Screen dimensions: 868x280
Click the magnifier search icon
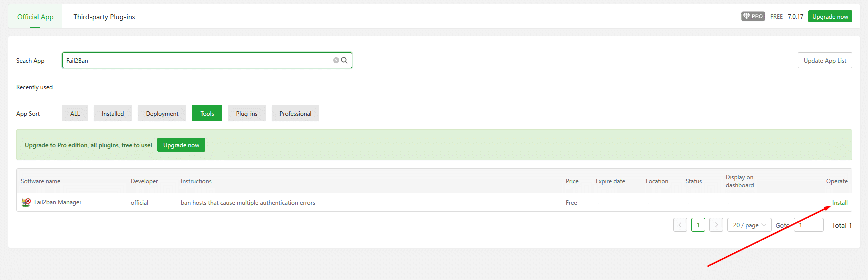coord(344,60)
